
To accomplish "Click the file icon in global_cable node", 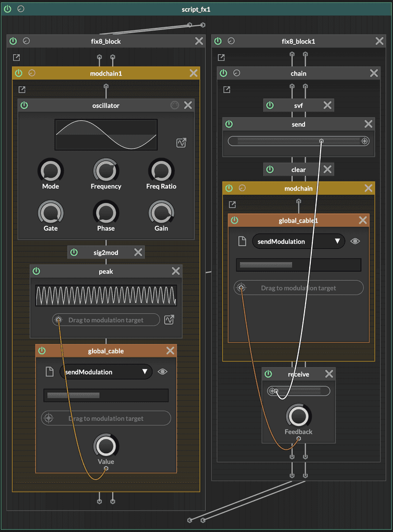I will 49,372.
